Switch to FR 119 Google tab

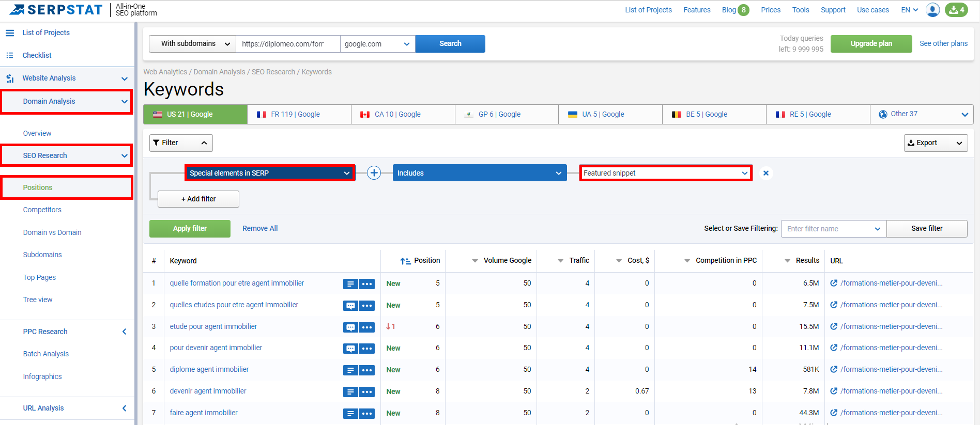(299, 114)
